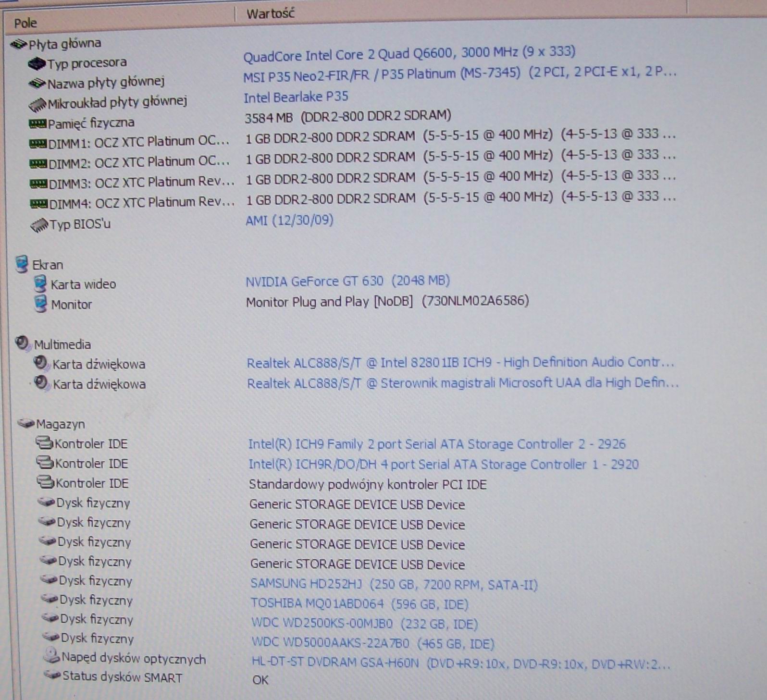Select the DIMM3: OCZ XTC Platinum Rev label
Image resolution: width=767 pixels, height=700 pixels.
click(x=142, y=183)
